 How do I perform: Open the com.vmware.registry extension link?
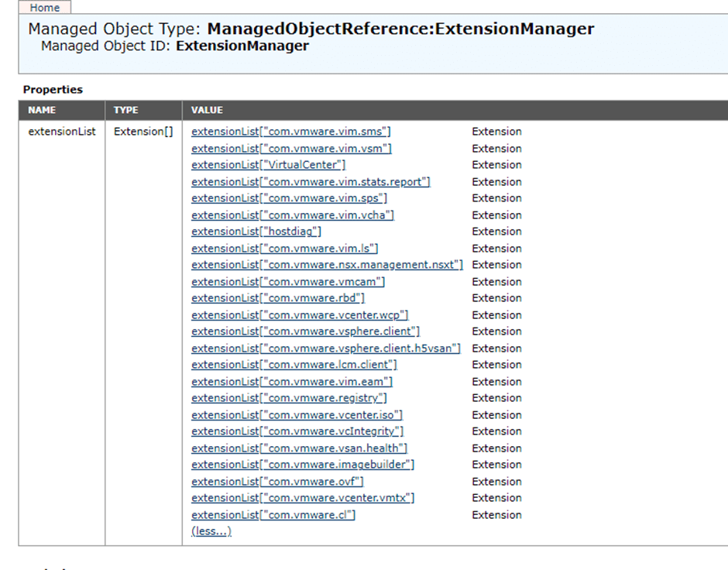pyautogui.click(x=290, y=397)
